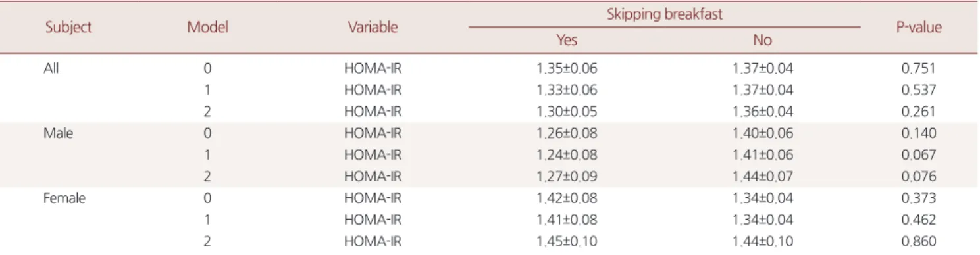Click the Variable column header
The image size is (980, 255).
point(371,28)
